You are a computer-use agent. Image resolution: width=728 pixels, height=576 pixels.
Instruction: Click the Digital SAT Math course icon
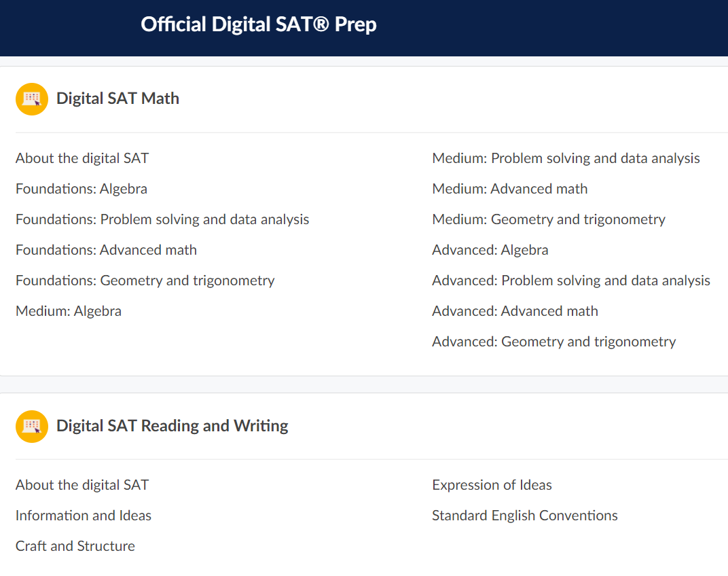[x=32, y=99]
